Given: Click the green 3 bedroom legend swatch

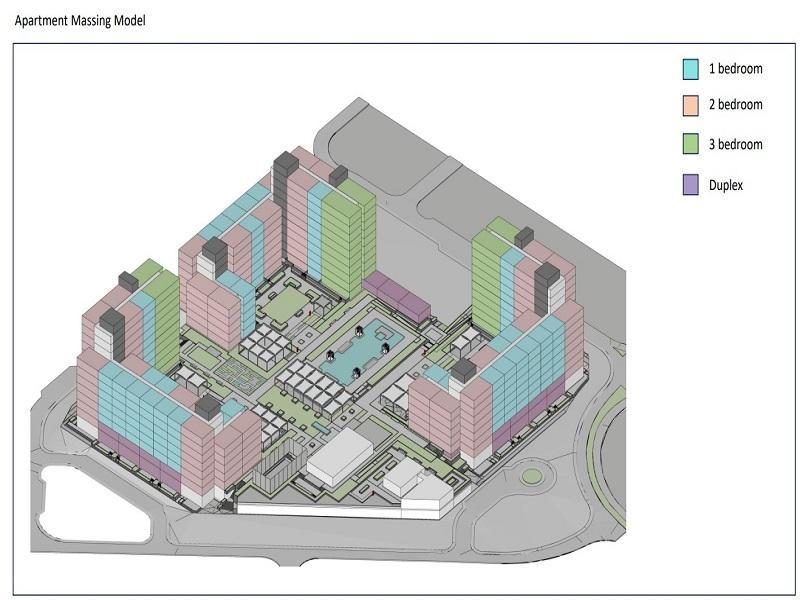Looking at the screenshot, I should tap(690, 143).
